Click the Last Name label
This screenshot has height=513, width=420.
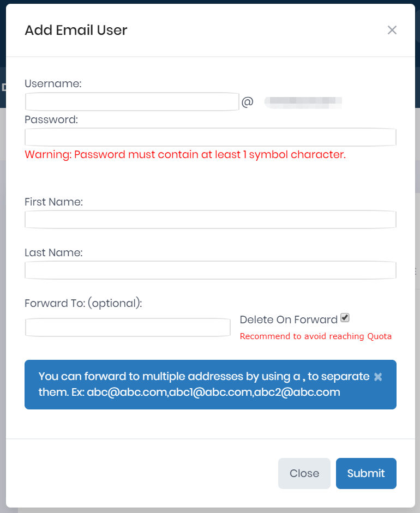[x=53, y=252]
